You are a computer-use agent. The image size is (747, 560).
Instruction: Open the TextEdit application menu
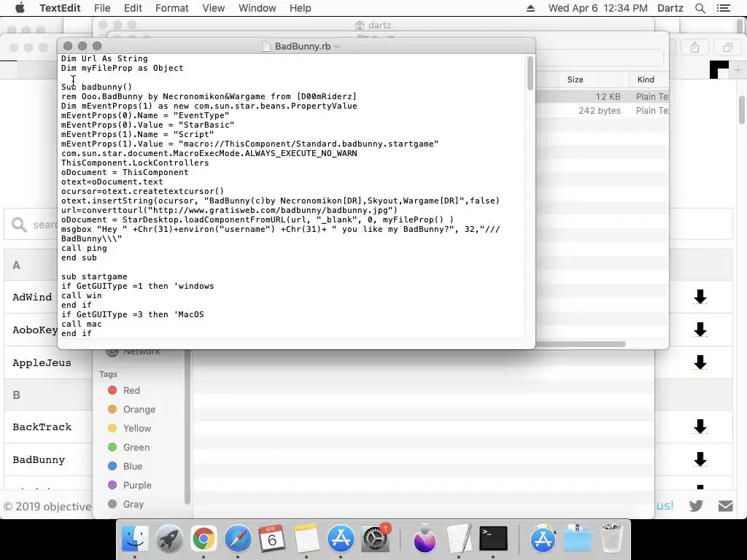tap(60, 8)
